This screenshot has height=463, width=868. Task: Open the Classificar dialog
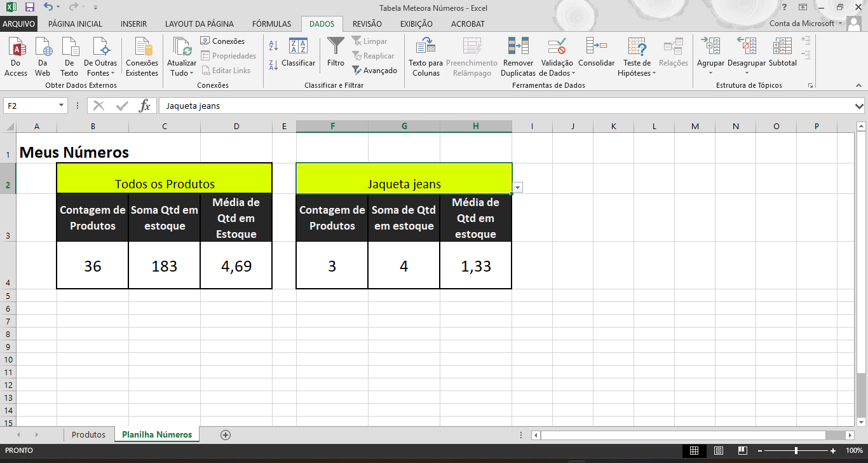(298, 53)
